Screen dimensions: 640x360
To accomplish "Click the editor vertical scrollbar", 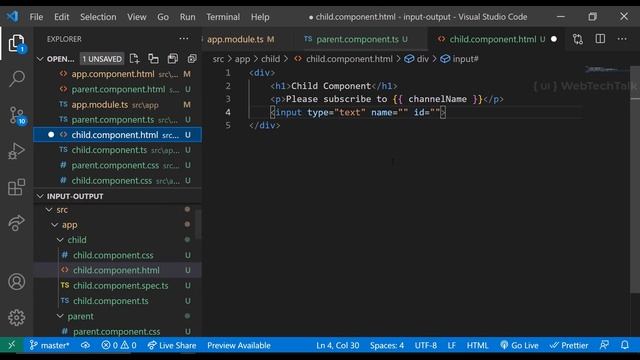I will pos(635,180).
